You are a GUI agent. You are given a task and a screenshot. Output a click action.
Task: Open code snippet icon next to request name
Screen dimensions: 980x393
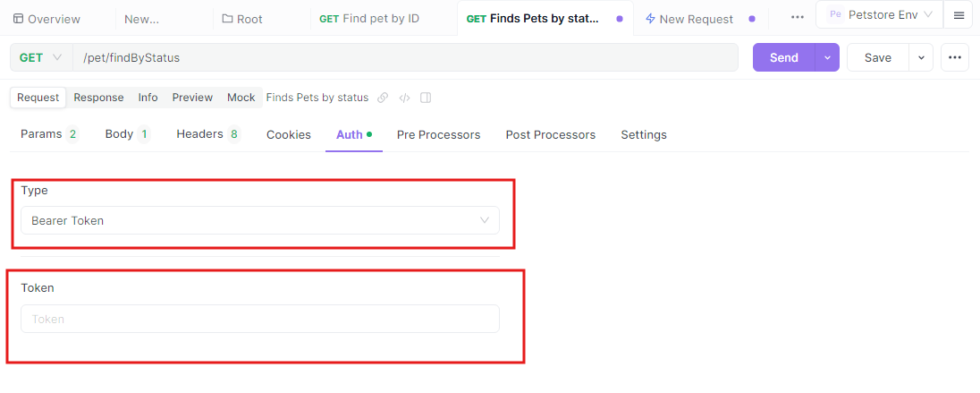point(404,98)
